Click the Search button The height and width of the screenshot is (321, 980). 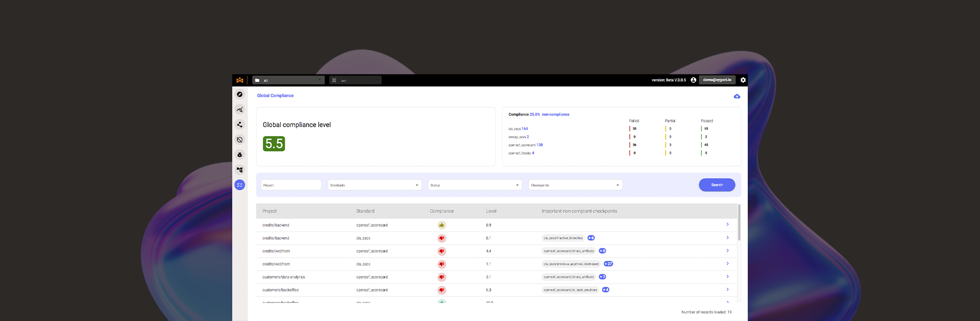pyautogui.click(x=717, y=185)
